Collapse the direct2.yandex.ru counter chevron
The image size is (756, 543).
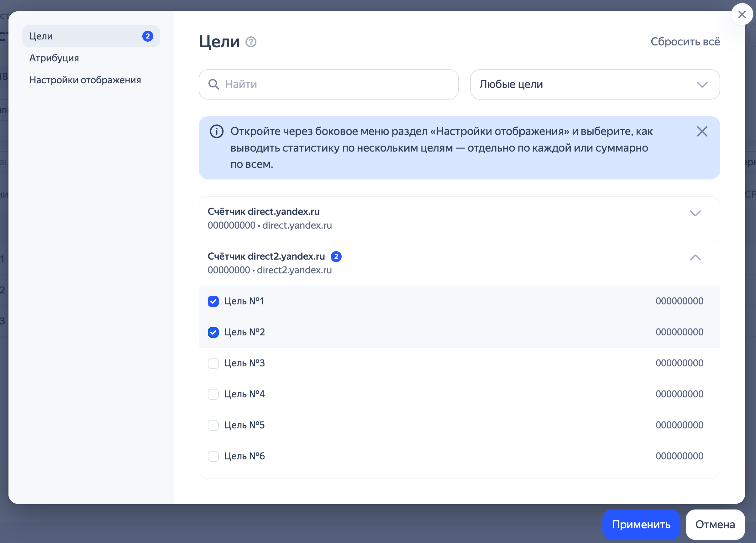point(695,257)
